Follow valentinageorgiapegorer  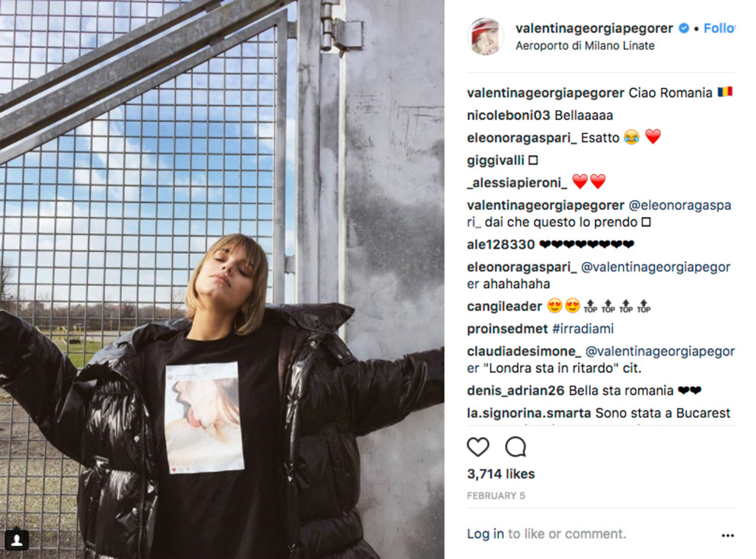[719, 29]
